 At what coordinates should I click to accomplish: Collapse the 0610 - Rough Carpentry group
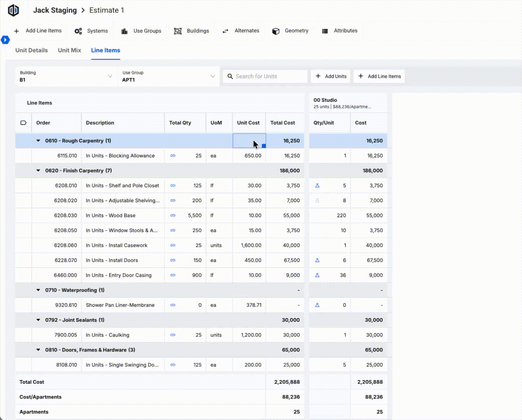[38, 141]
